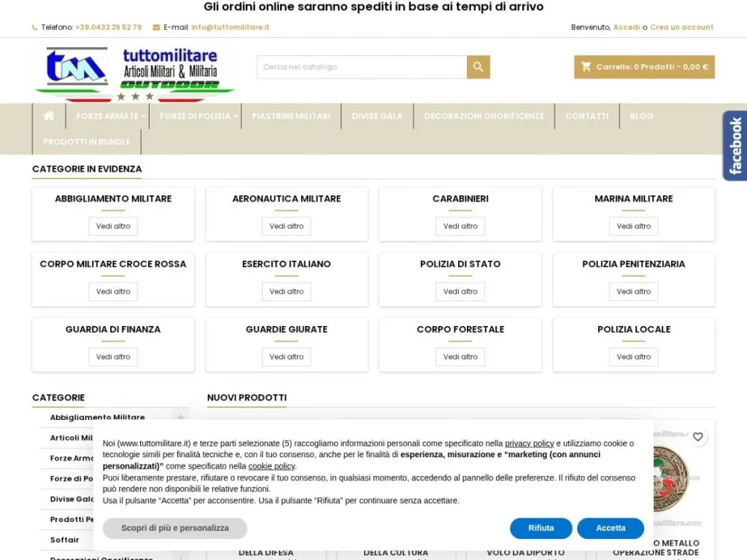
Task: Open the Blog menu item
Action: 641,116
